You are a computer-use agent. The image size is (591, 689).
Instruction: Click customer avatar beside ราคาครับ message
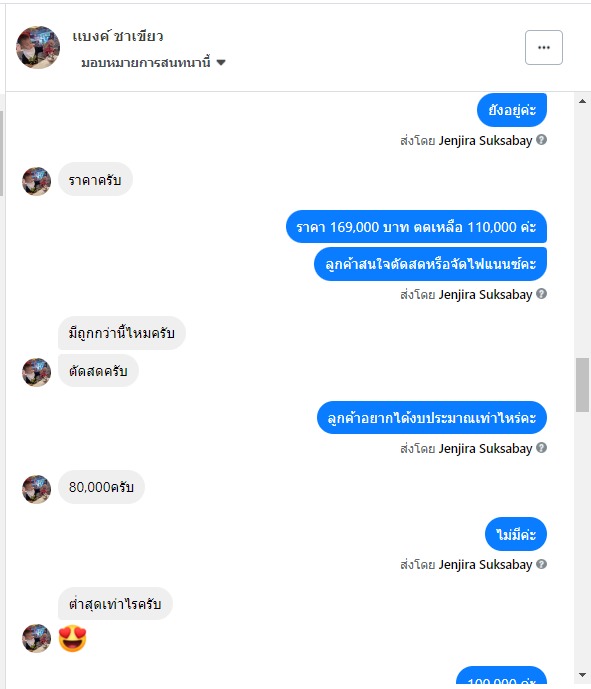coord(36,181)
